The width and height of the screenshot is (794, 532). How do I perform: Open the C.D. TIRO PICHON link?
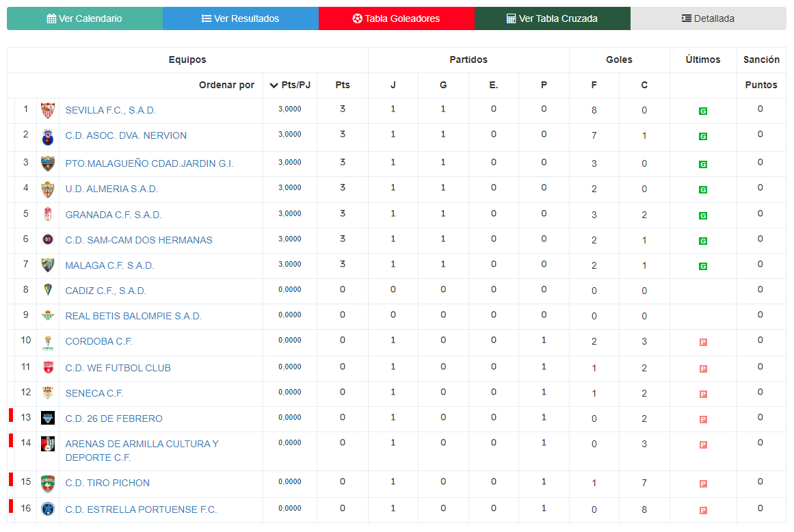tap(107, 483)
